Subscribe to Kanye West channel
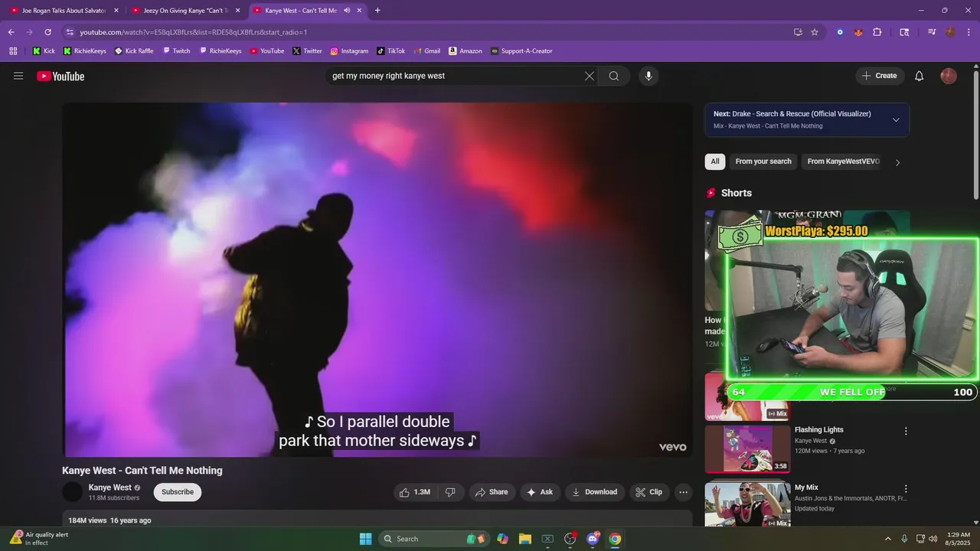 tap(178, 492)
